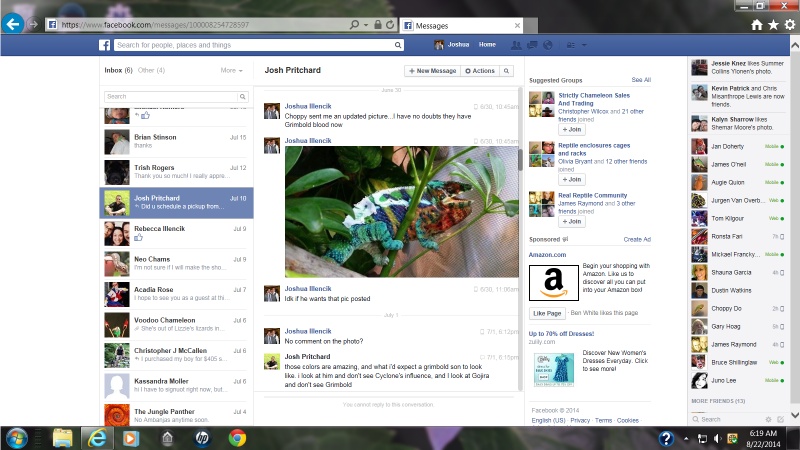Open Rebecca Illencik conversation
The image size is (800, 450).
[176, 233]
